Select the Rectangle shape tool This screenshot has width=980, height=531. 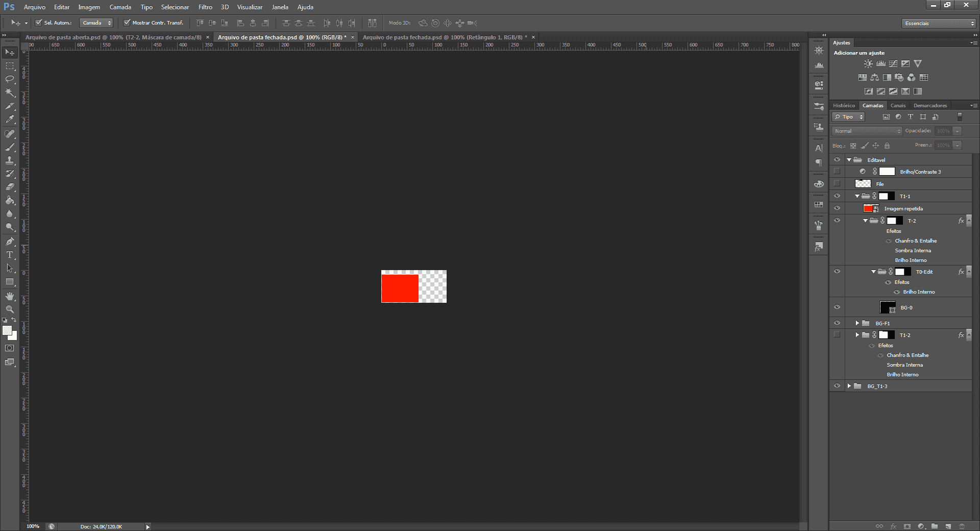click(10, 282)
